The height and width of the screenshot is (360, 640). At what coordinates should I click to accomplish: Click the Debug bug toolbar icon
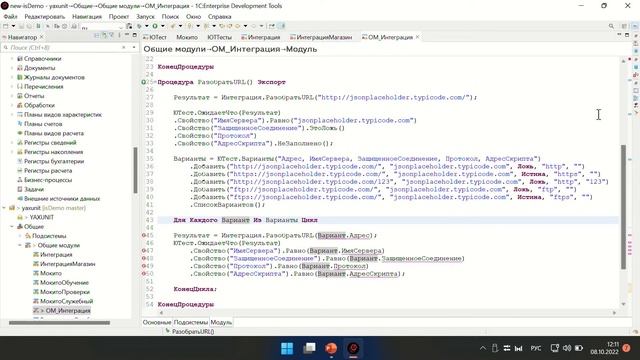coord(140,26)
